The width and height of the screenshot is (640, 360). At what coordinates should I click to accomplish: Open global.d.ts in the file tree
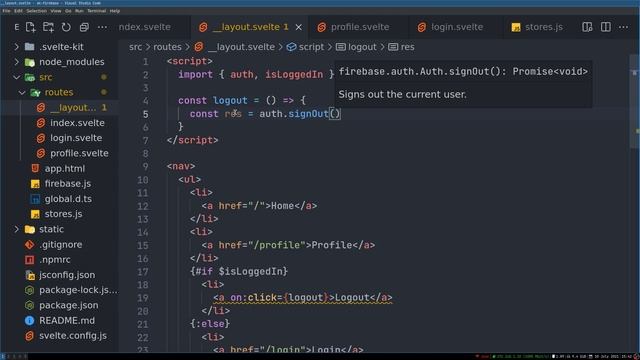pos(59,199)
